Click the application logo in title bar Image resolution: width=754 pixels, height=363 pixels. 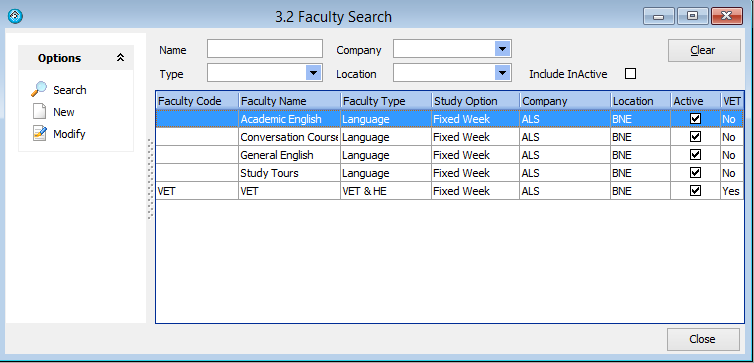pos(15,16)
